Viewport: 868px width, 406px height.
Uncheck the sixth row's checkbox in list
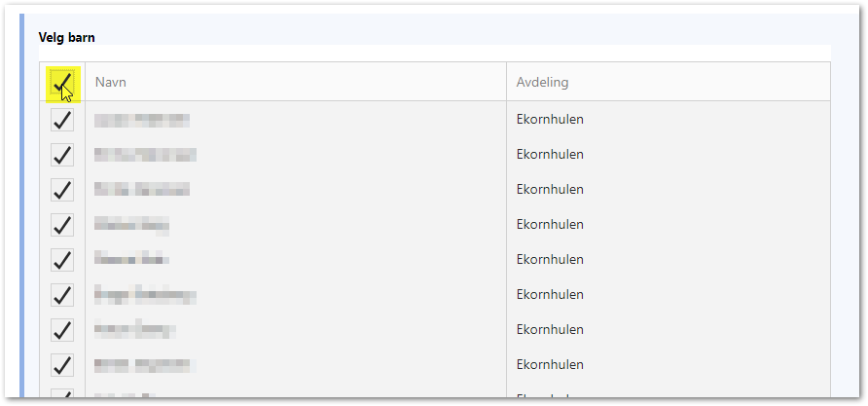pos(62,295)
